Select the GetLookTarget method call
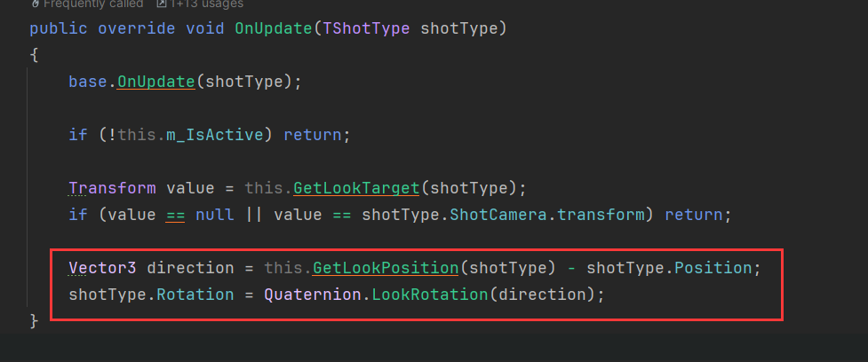The width and height of the screenshot is (868, 362). tap(356, 188)
